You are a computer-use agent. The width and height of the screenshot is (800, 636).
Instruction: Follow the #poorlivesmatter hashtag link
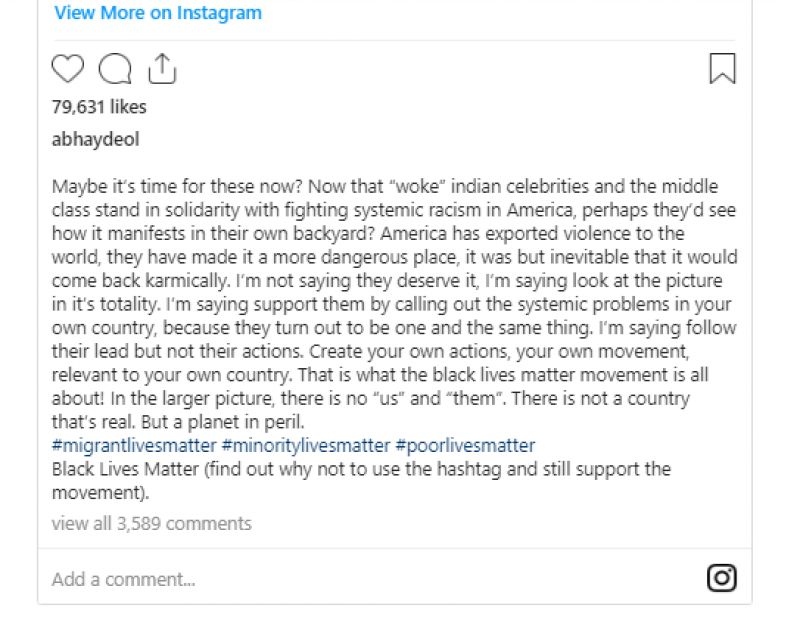pyautogui.click(x=465, y=446)
